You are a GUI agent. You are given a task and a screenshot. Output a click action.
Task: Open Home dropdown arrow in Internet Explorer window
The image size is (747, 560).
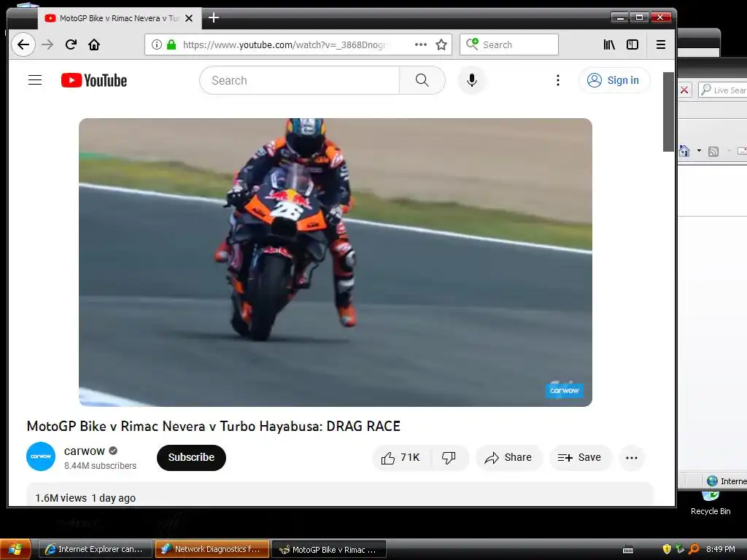(x=699, y=151)
